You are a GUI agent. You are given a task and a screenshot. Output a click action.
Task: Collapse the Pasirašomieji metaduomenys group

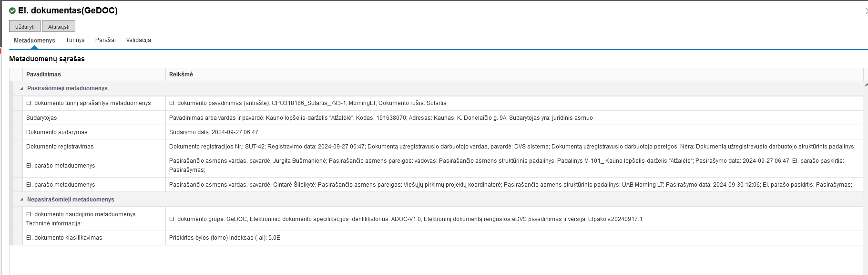tap(21, 88)
